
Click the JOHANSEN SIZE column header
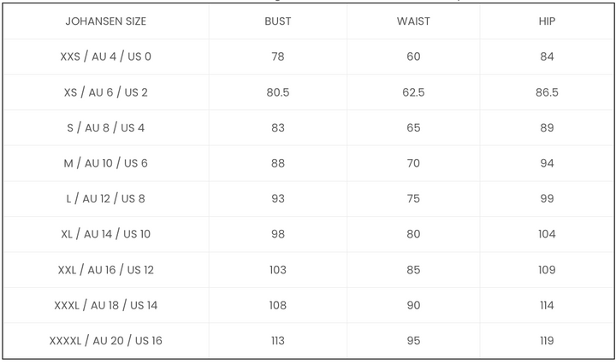[106, 21]
